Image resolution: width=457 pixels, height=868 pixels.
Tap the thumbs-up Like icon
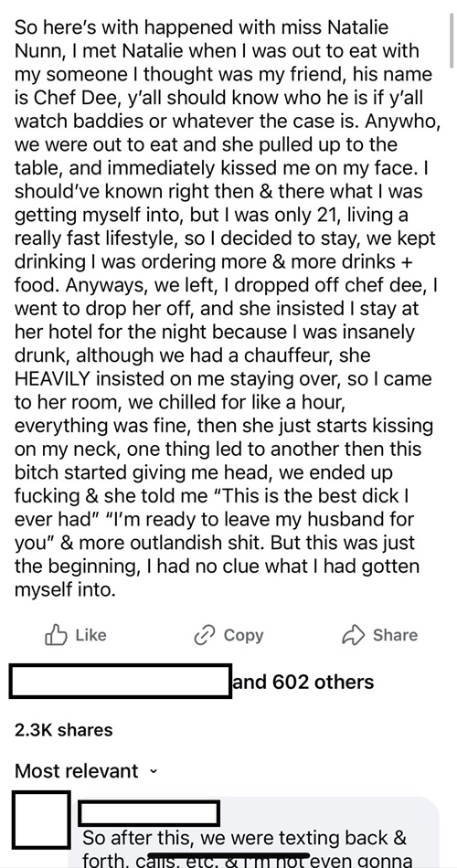(x=56, y=635)
